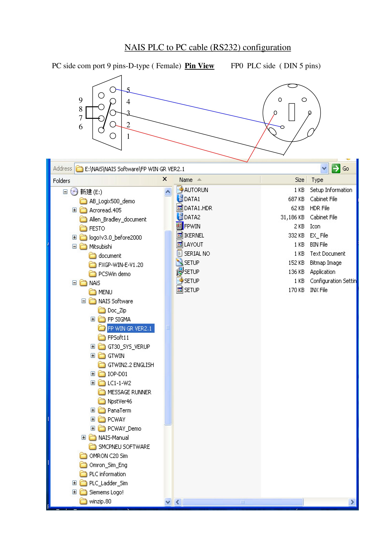
Task: Select the FPSoft11 folder in tree
Action: coord(118,337)
